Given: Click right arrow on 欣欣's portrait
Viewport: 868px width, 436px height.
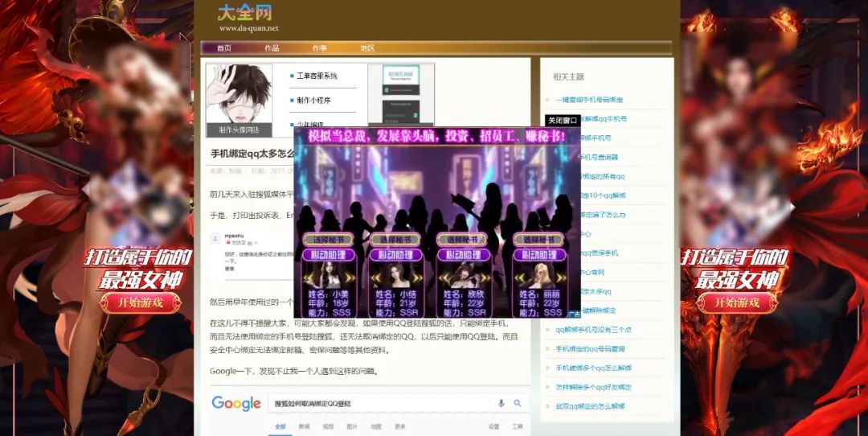Looking at the screenshot, I should tap(484, 278).
